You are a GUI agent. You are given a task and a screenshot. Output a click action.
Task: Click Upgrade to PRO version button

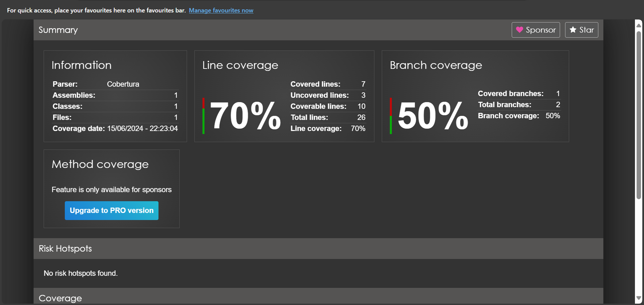pos(111,210)
